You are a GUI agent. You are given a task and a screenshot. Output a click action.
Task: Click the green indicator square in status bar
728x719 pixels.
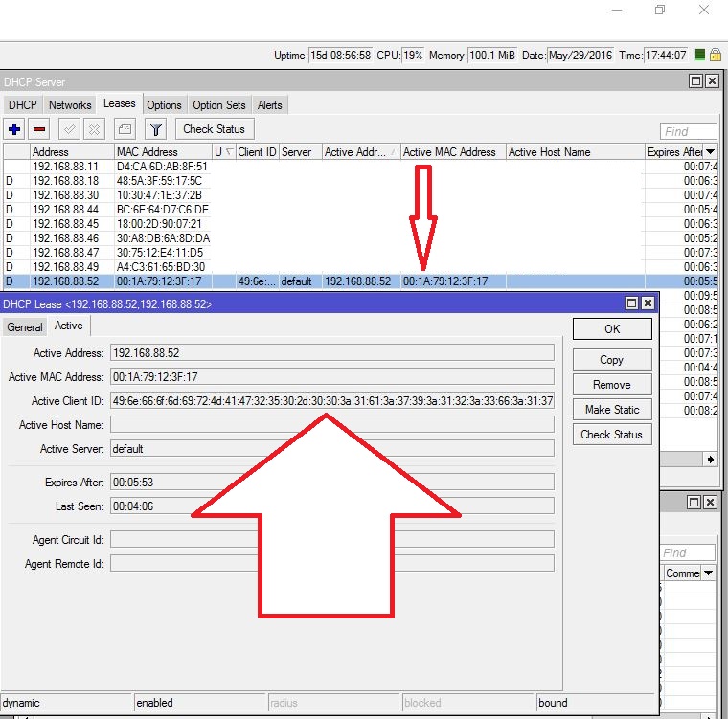700,55
